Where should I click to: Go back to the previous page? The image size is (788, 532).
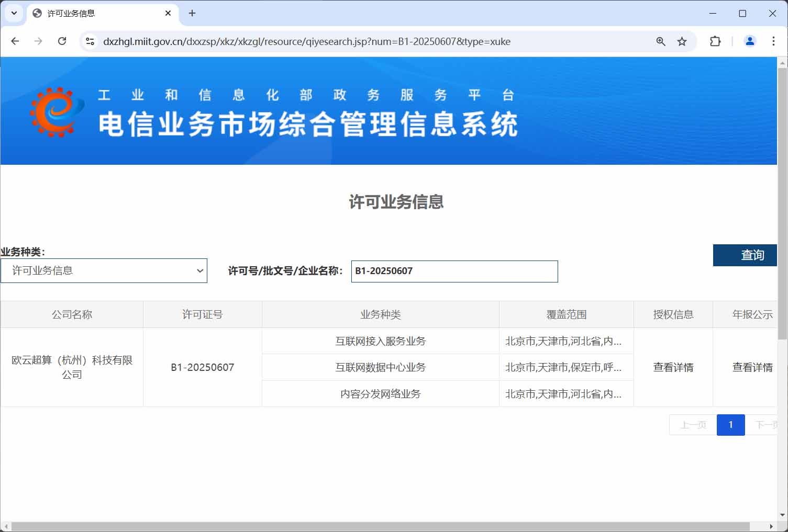[x=15, y=41]
